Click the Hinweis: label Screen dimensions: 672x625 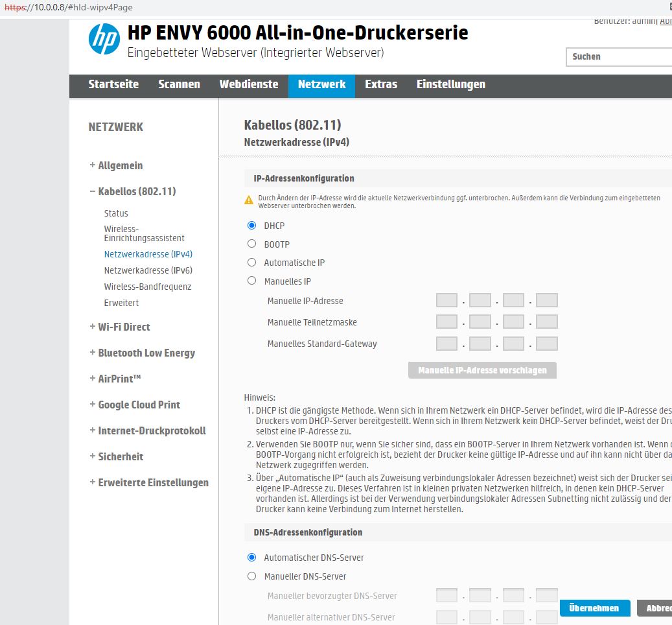[260, 397]
